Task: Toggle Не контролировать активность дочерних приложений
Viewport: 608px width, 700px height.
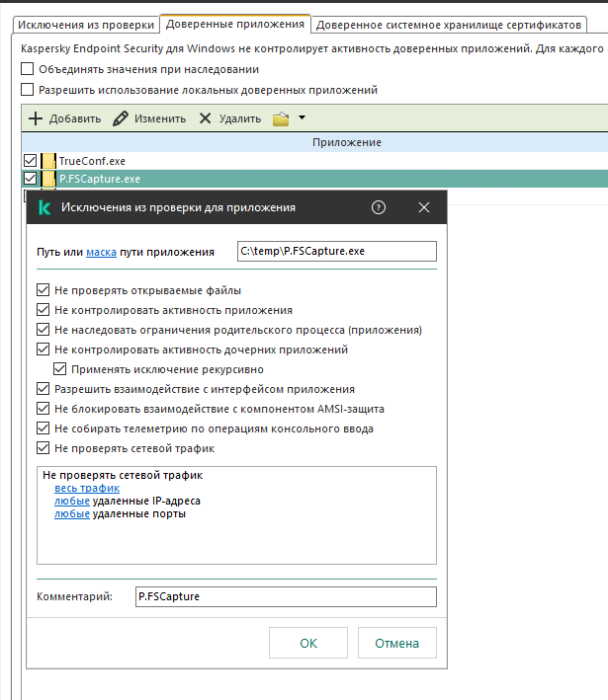Action: pyautogui.click(x=43, y=349)
